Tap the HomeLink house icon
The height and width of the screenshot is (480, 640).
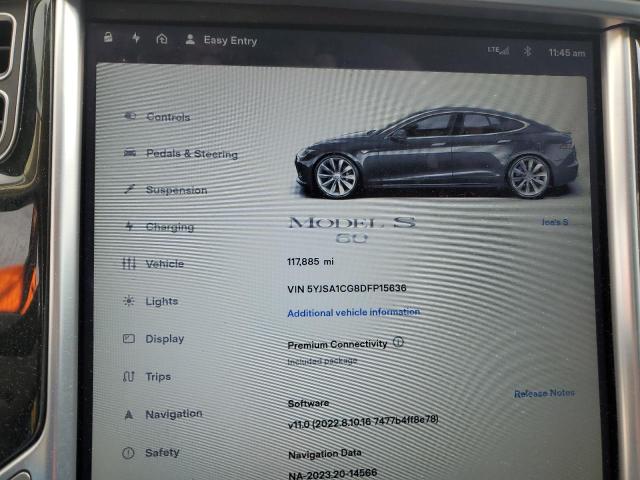tap(162, 39)
